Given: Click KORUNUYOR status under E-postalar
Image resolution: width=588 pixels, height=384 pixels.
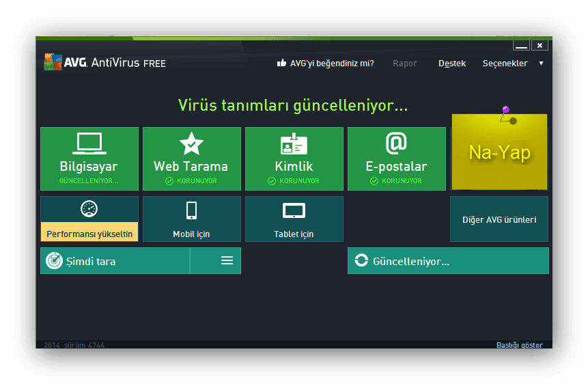Looking at the screenshot, I should (x=402, y=181).
